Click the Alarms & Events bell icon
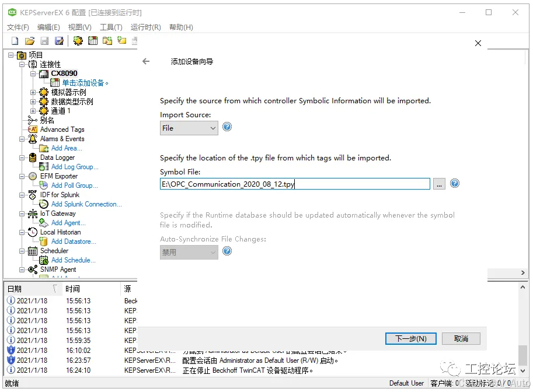Image resolution: width=533 pixels, height=392 pixels. (33, 139)
